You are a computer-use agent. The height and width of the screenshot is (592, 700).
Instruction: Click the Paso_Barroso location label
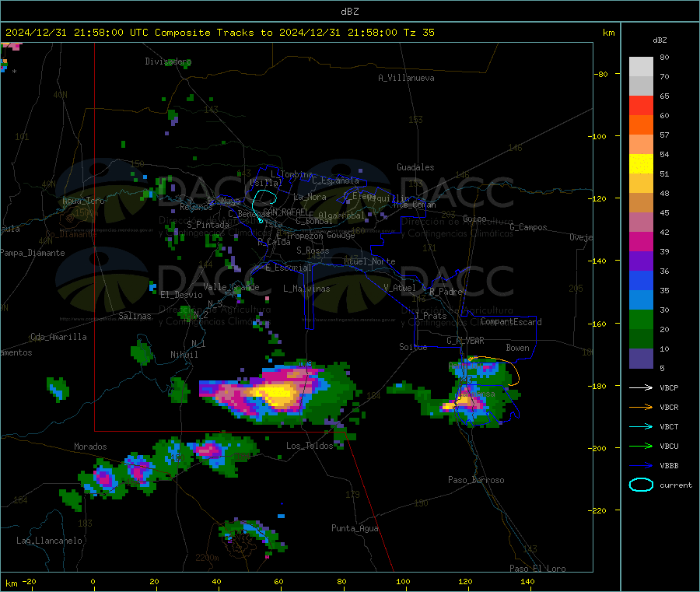click(476, 480)
